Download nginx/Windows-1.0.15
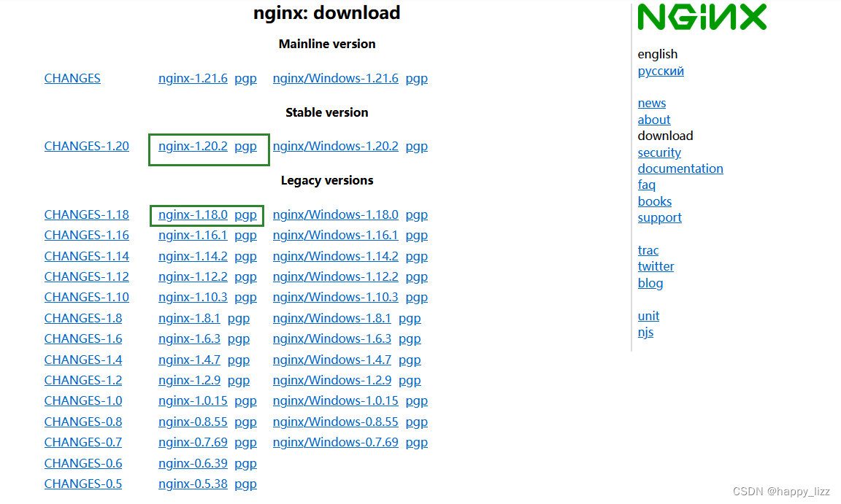This screenshot has width=841, height=504. pyautogui.click(x=336, y=400)
